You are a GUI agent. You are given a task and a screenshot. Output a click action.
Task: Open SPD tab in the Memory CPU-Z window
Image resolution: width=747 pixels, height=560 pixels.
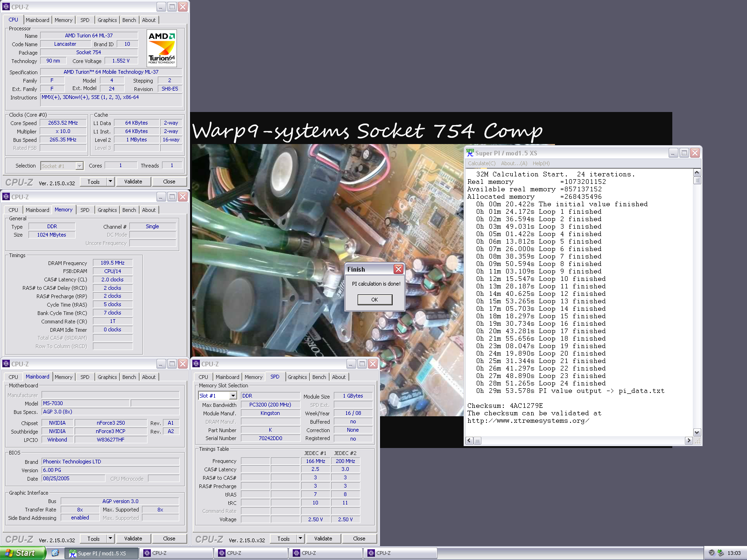coord(85,210)
